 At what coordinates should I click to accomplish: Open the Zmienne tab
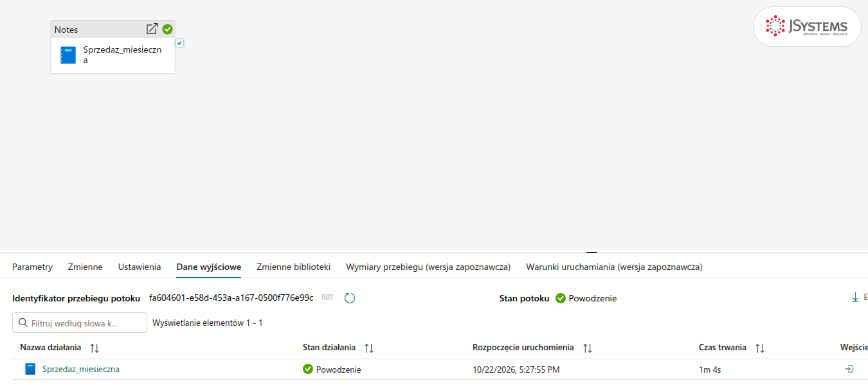pyautogui.click(x=86, y=267)
